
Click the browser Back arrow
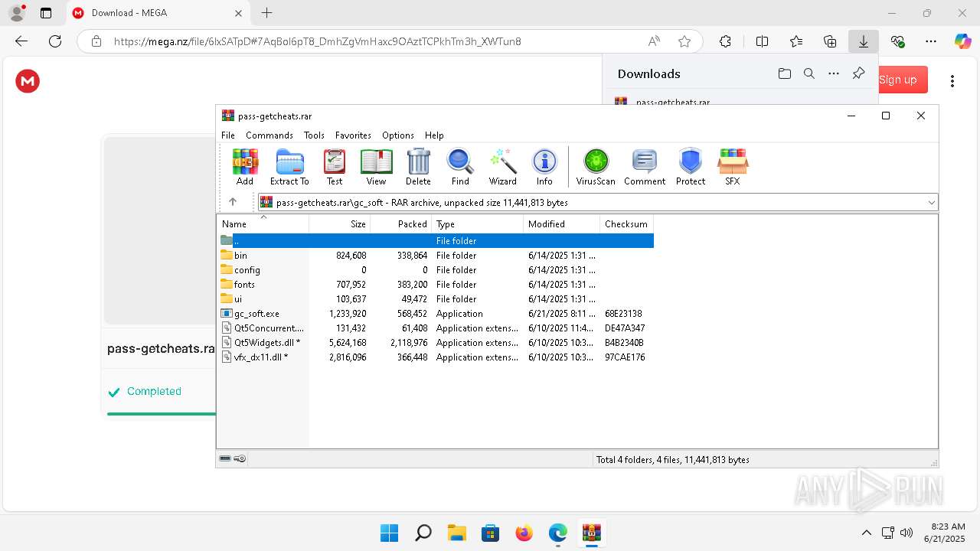pos(21,41)
